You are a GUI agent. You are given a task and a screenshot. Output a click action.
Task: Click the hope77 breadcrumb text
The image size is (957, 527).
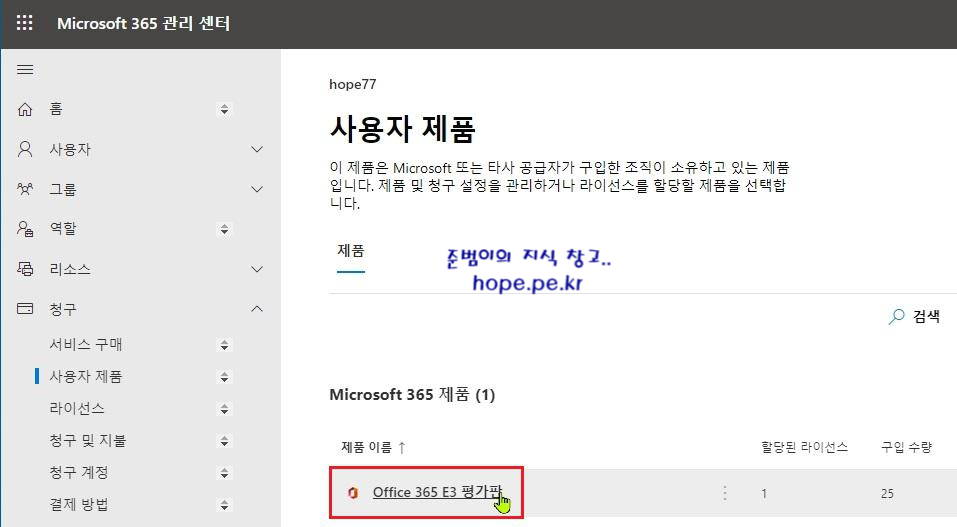(x=353, y=84)
